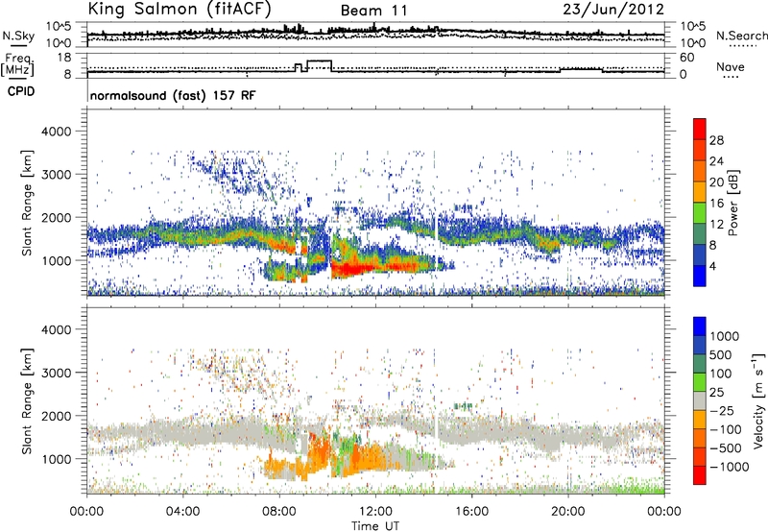The image size is (768, 532).
Task: Click the 'N.Sky' axis label
Action: [18, 36]
